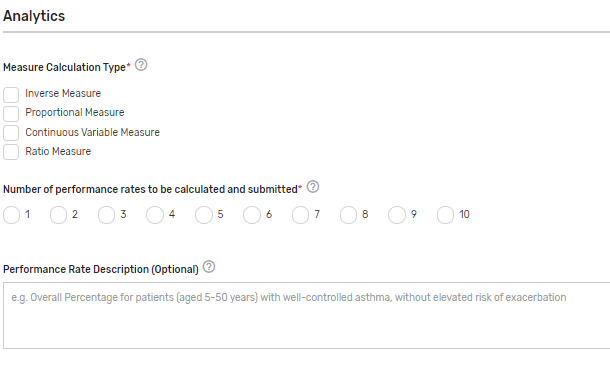610x373 pixels.
Task: Click the Ratio Measure label text
Action: (58, 151)
